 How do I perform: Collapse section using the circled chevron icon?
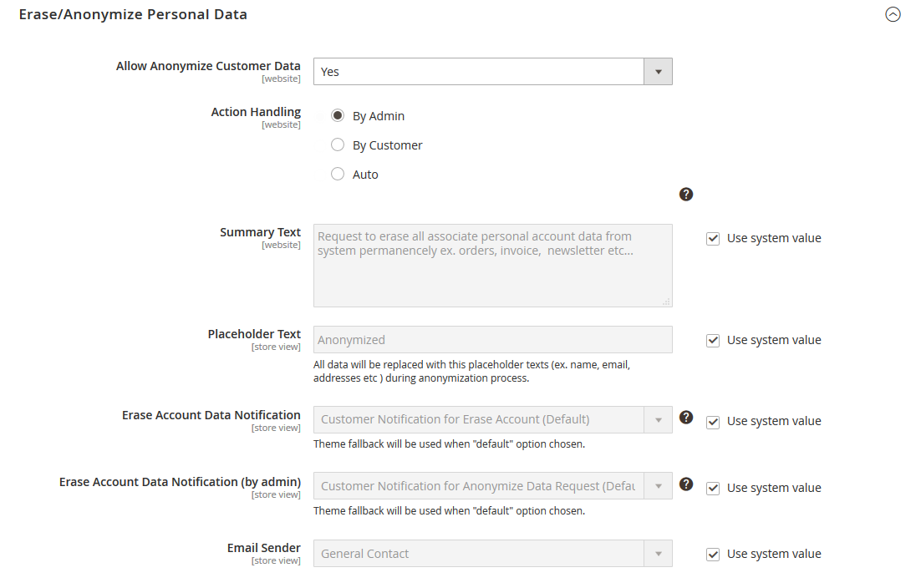tap(893, 14)
